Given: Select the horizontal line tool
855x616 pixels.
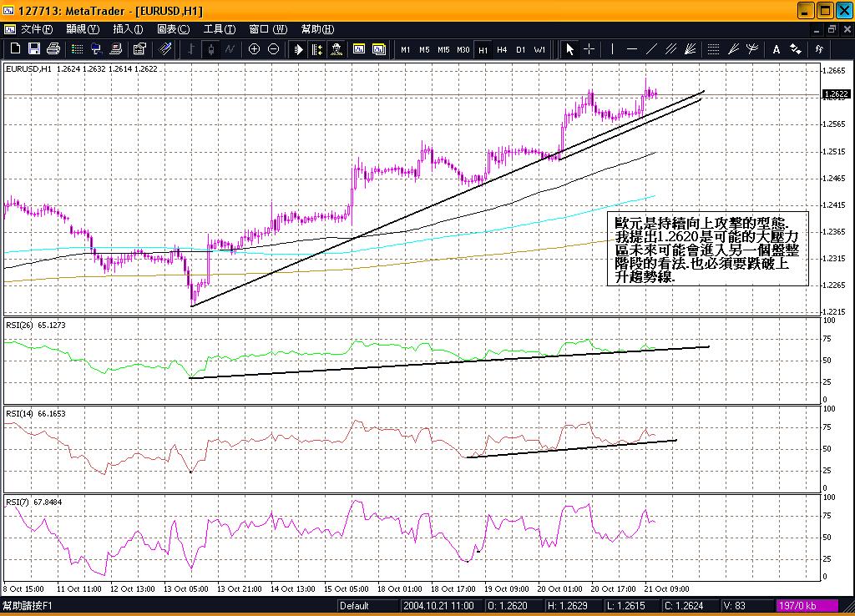Looking at the screenshot, I should [631, 49].
